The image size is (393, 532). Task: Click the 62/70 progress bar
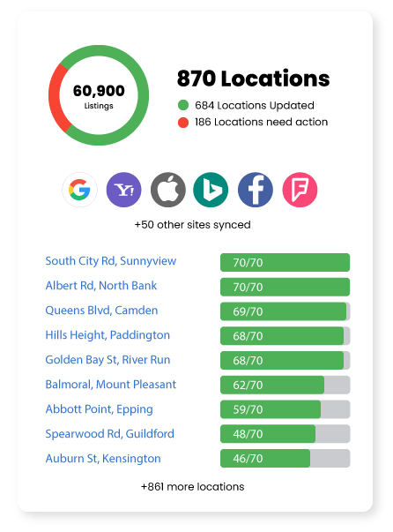coord(285,385)
